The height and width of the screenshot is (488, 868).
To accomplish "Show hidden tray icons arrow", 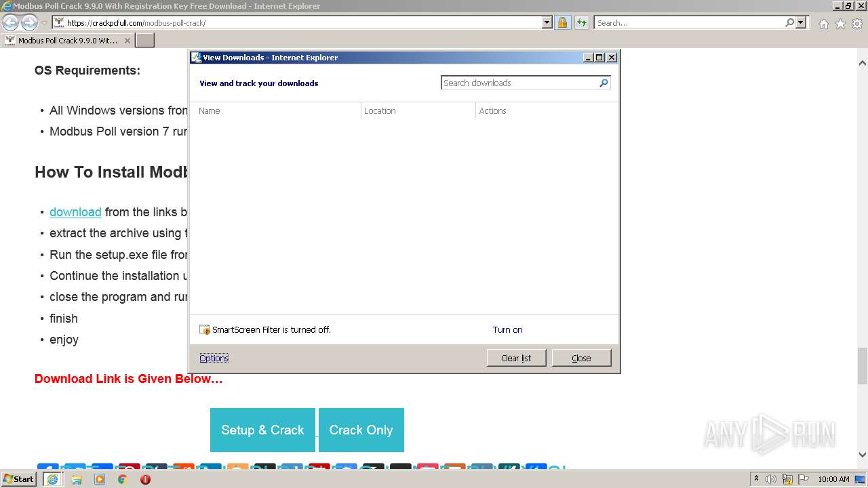I will [x=756, y=479].
